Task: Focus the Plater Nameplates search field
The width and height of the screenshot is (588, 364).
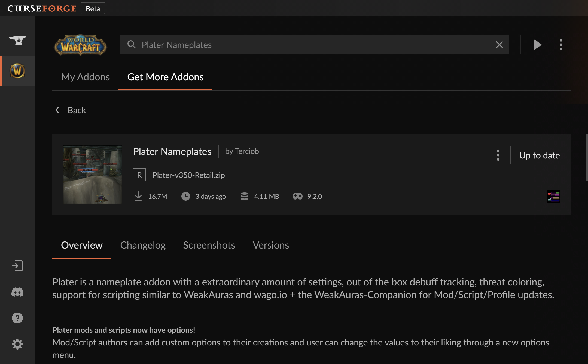Action: [314, 45]
